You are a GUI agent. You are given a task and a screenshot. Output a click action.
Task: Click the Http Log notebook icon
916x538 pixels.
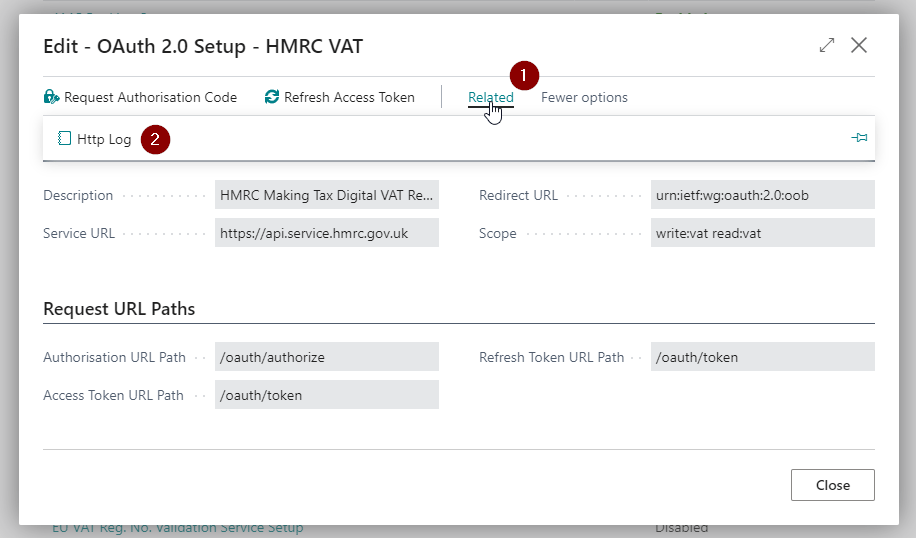click(64, 139)
